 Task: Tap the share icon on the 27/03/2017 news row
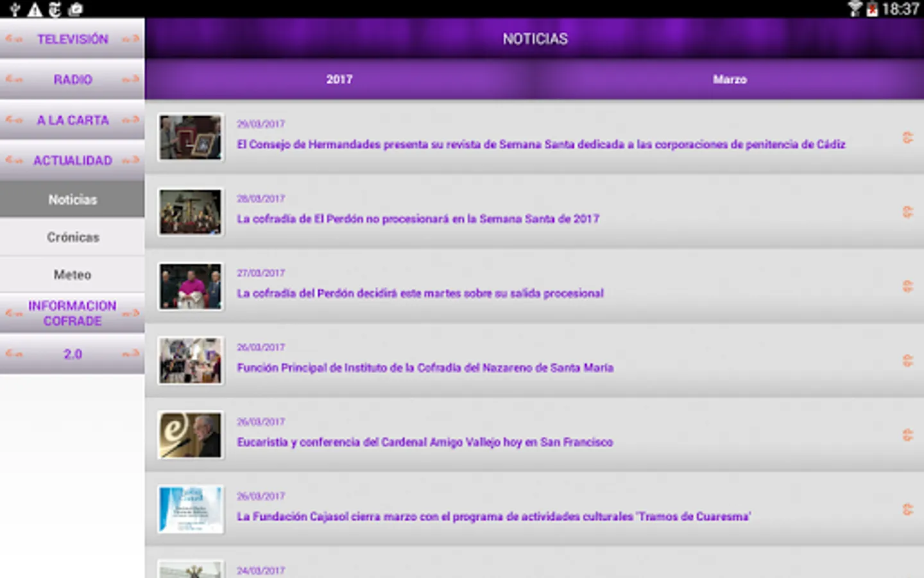(x=907, y=286)
